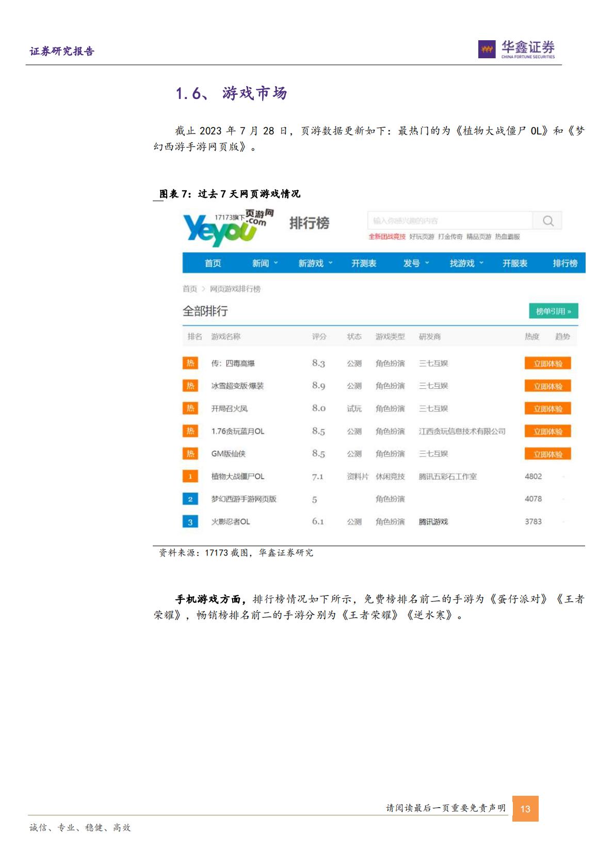Click the 热 badge beside 开局召火凤
Screen dimensions: 614x868
[x=190, y=408]
